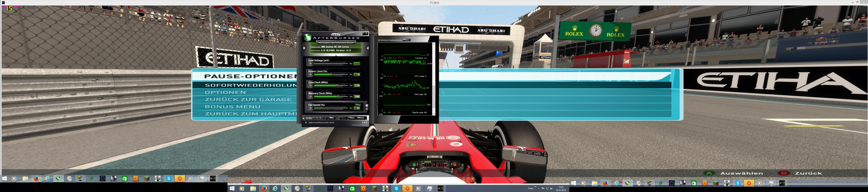Click the Power Limit value field +0

[357, 74]
